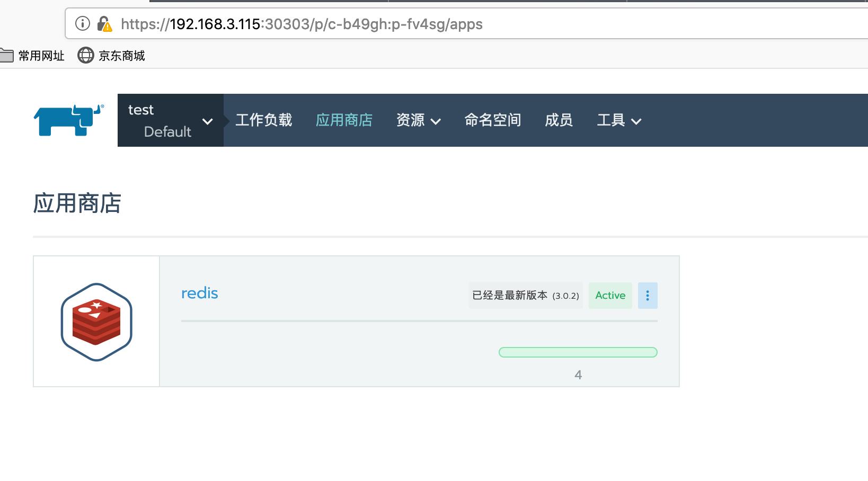This screenshot has height=481, width=868.
Task: Open the 京东商城 bookmark
Action: coord(111,56)
